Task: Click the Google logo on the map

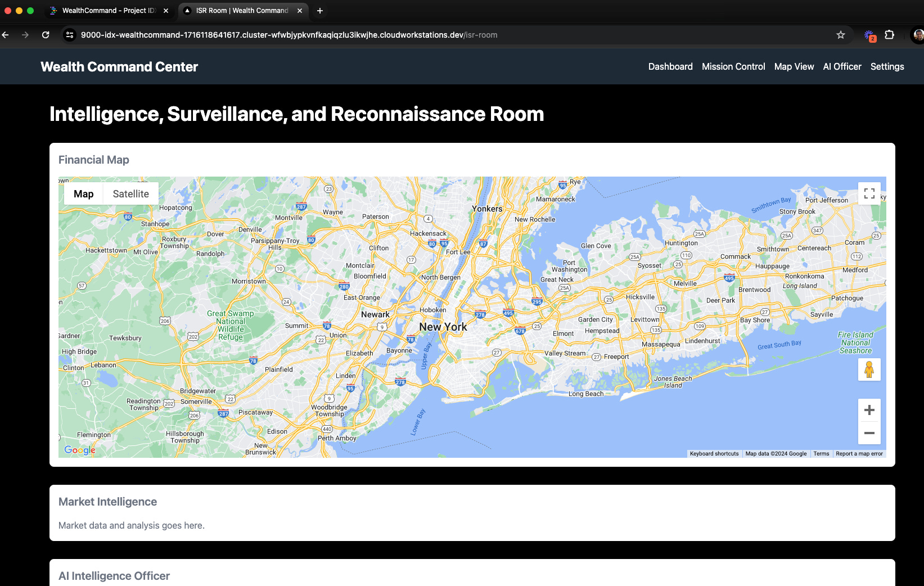Action: [x=80, y=450]
